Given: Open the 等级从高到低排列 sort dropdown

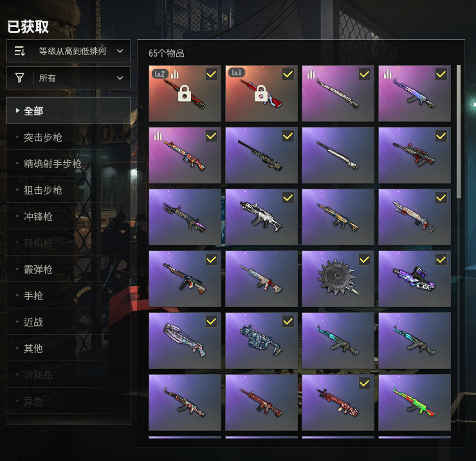Looking at the screenshot, I should [68, 51].
